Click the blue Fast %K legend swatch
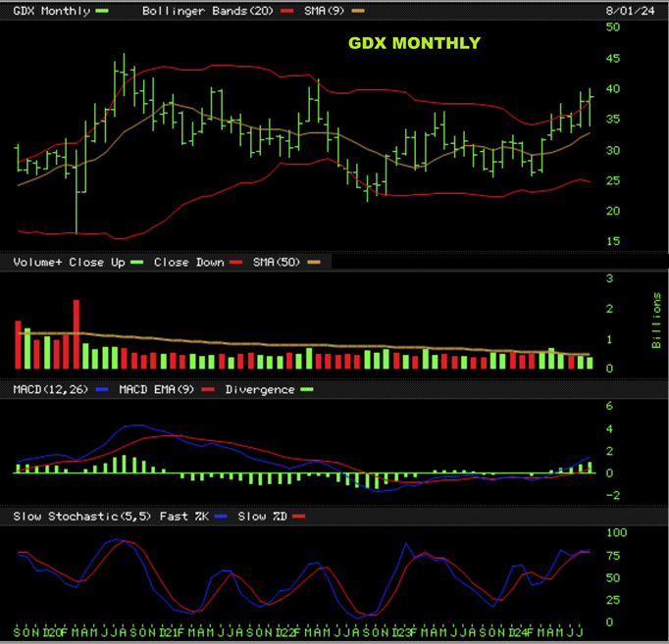The image size is (669, 644). (221, 517)
